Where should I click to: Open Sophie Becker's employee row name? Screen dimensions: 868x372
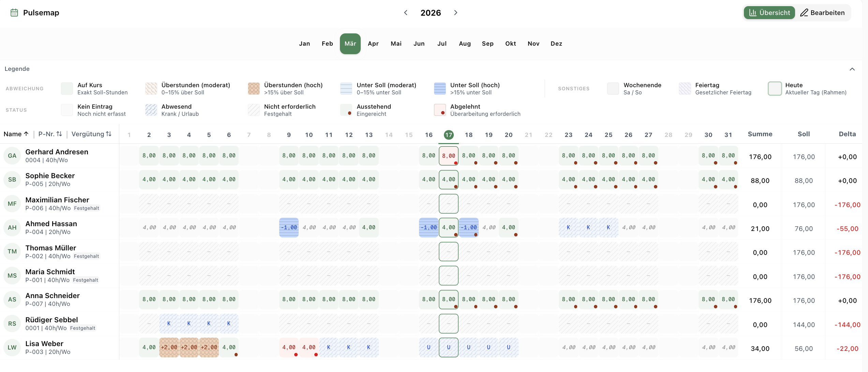pos(50,176)
